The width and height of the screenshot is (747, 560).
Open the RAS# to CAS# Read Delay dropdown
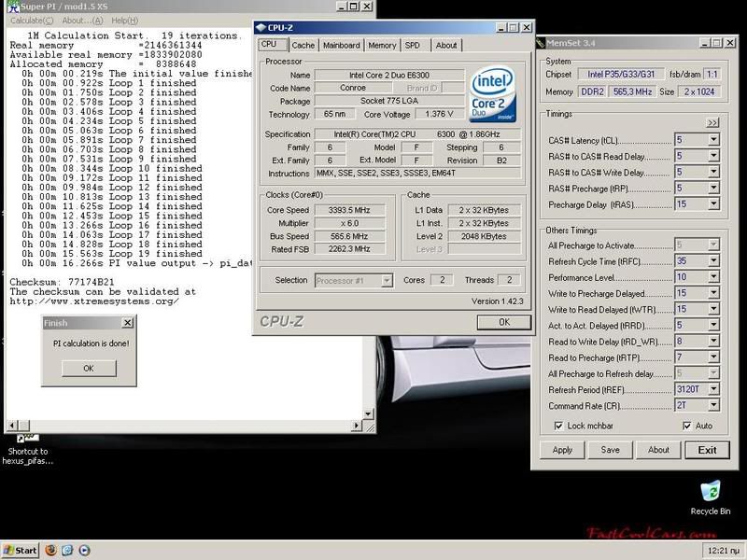[713, 156]
